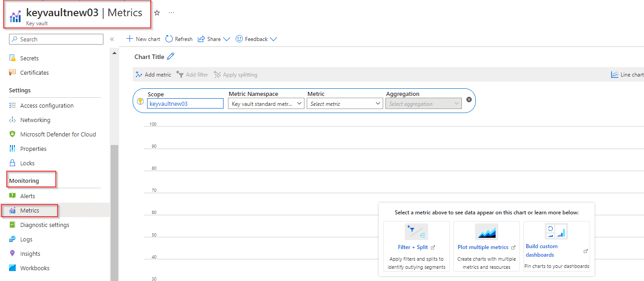Go to Alerts under Monitoring
The width and height of the screenshot is (644, 281).
pyautogui.click(x=27, y=196)
